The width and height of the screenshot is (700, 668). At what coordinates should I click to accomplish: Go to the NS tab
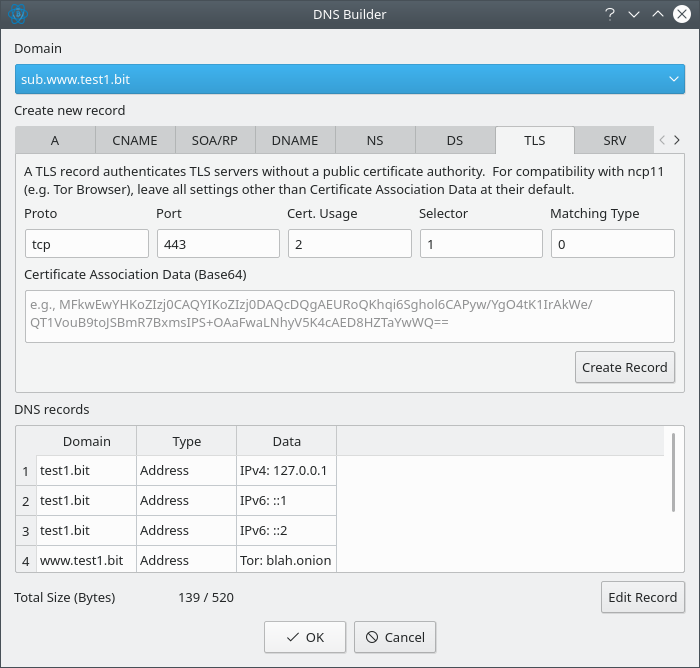coord(375,141)
